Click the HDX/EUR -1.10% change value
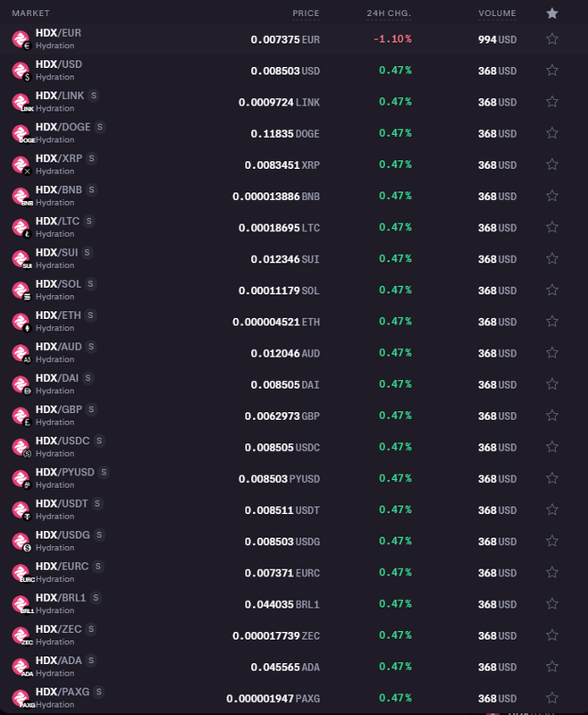 (392, 39)
